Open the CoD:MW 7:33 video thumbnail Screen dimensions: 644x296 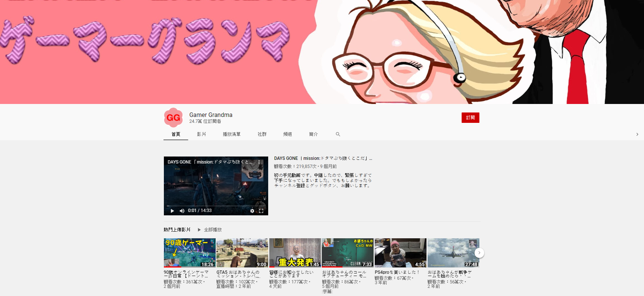348,253
